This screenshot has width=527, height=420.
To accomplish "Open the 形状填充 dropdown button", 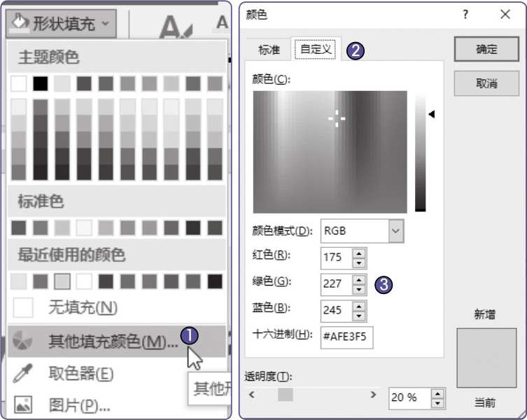I will coord(61,24).
